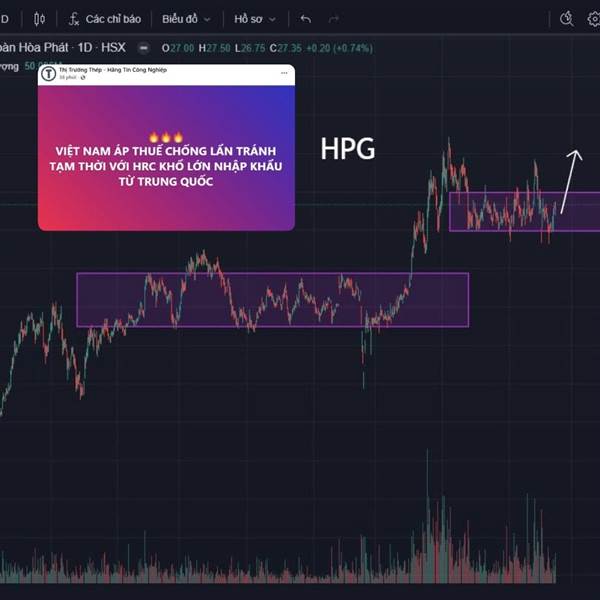Redo the chart action
This screenshot has height=600, width=600.
tap(334, 19)
